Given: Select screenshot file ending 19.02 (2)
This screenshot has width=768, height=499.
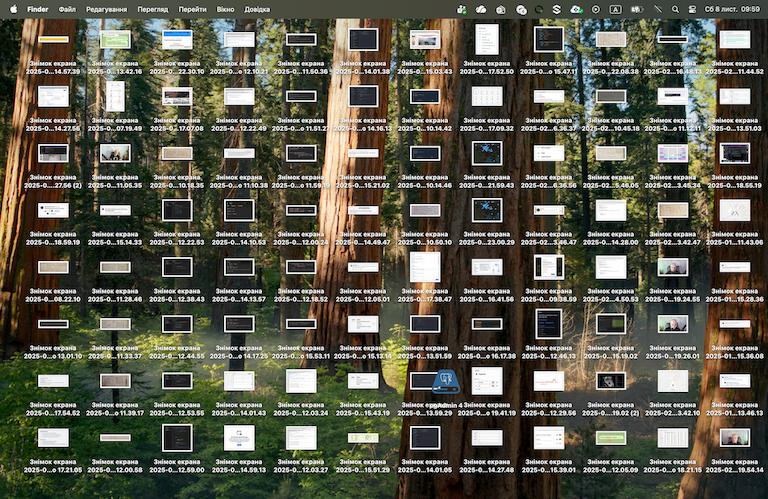Looking at the screenshot, I should [x=611, y=381].
